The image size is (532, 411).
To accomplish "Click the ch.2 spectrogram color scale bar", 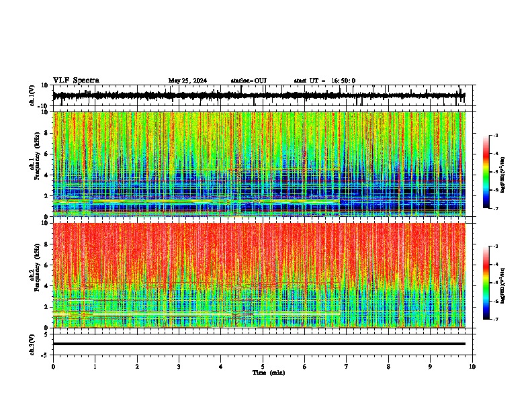I will click(486, 283).
